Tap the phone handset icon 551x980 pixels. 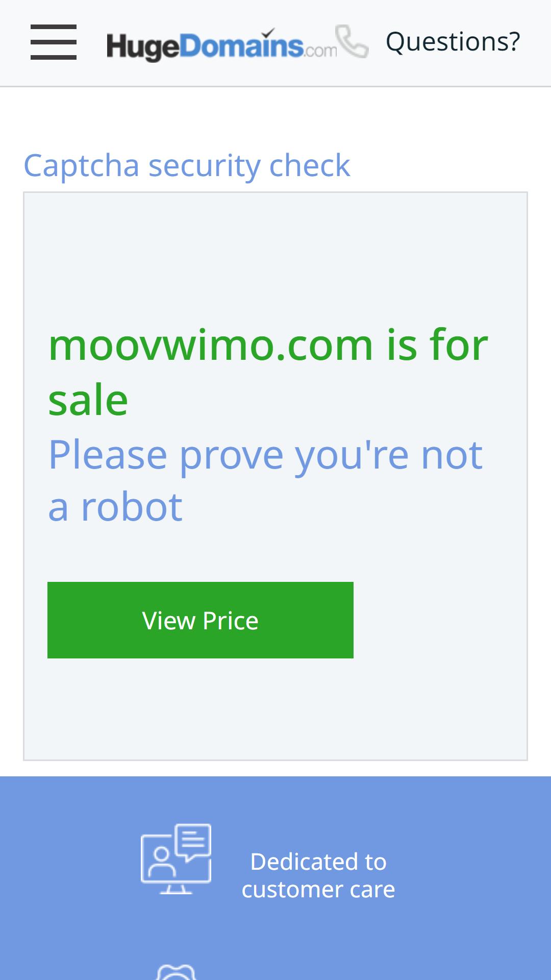pos(352,41)
